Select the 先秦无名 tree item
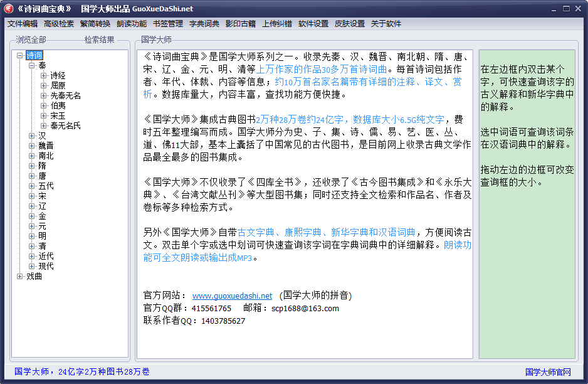 click(x=66, y=96)
